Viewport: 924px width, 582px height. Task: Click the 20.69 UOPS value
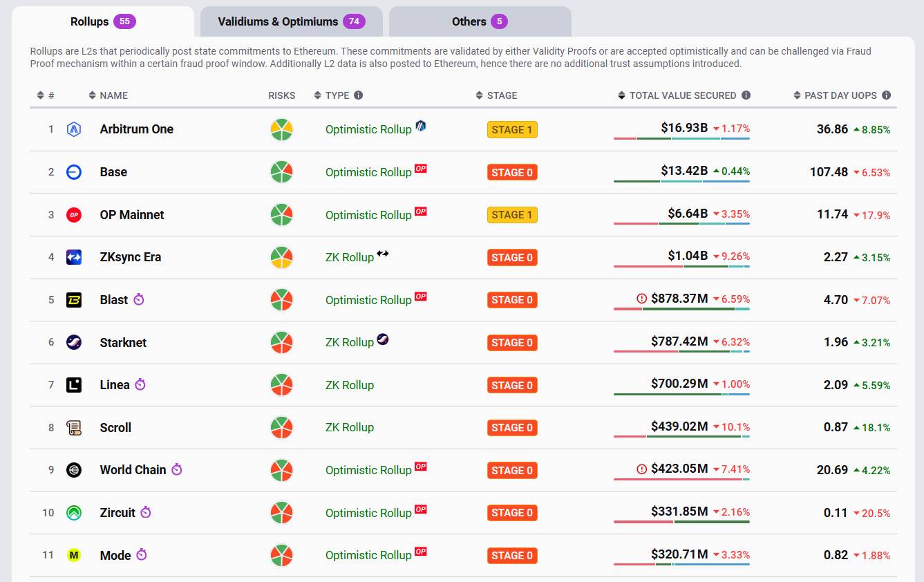pos(832,469)
